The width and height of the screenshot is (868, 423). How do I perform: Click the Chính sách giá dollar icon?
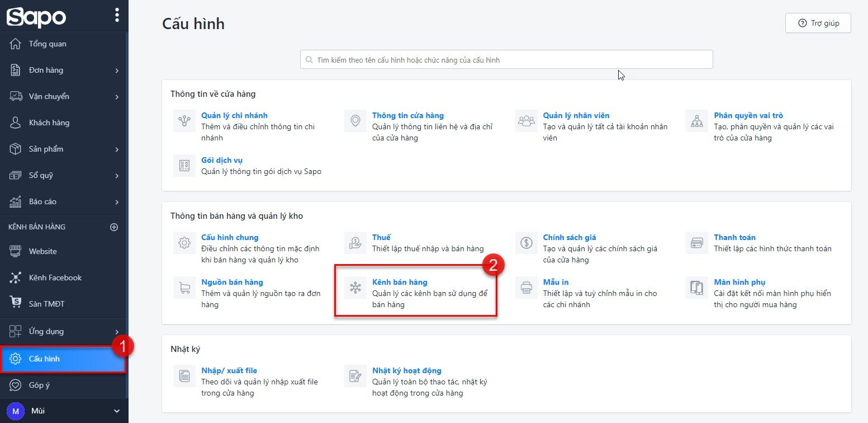pyautogui.click(x=526, y=243)
